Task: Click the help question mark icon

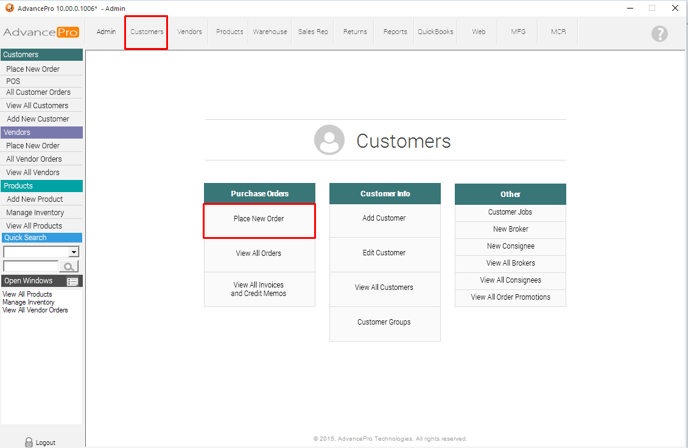Action: pos(659,33)
